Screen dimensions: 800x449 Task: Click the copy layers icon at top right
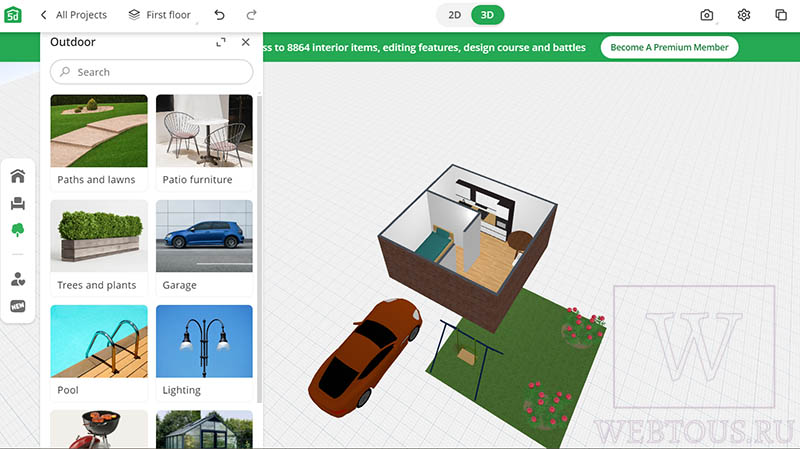point(781,15)
